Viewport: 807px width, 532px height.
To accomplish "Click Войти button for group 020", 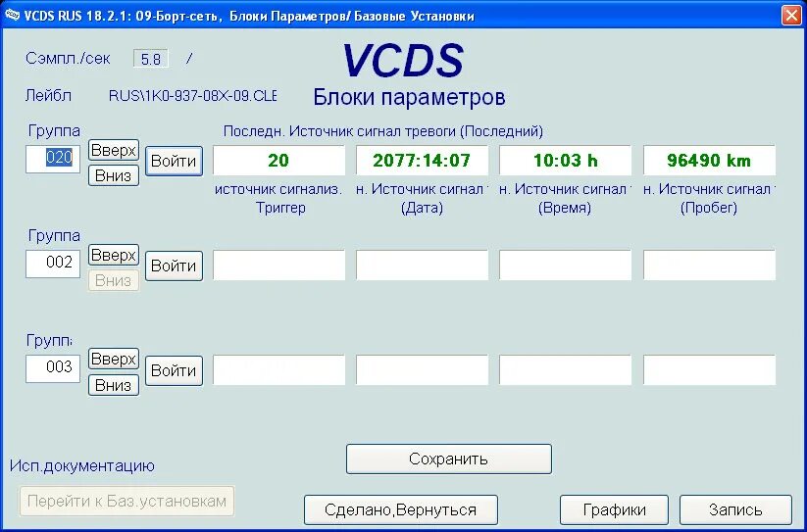I will tap(174, 161).
